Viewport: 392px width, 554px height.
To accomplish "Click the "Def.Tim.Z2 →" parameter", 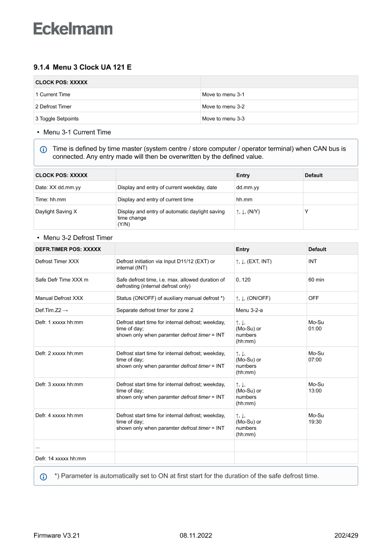I will pyautogui.click(x=52, y=310).
